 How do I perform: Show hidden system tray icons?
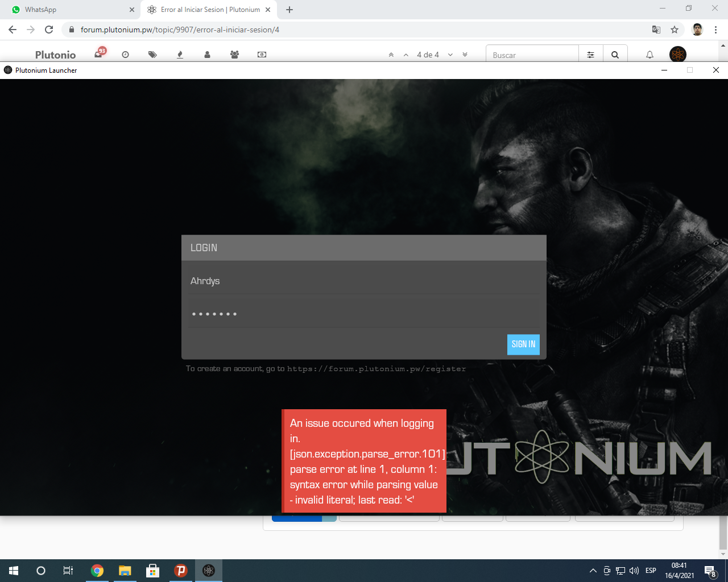click(x=593, y=571)
